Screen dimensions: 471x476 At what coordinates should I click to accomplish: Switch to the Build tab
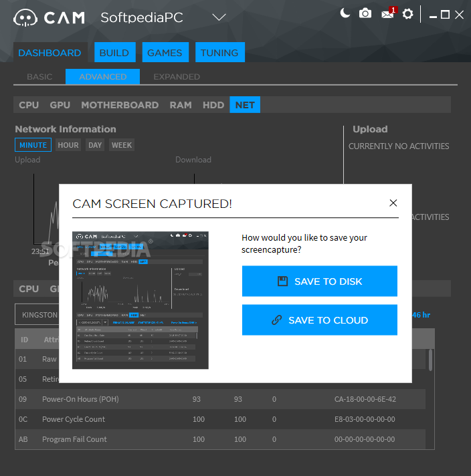[x=114, y=53]
